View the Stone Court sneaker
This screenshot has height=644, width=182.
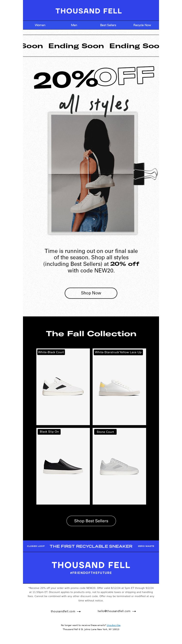click(119, 466)
